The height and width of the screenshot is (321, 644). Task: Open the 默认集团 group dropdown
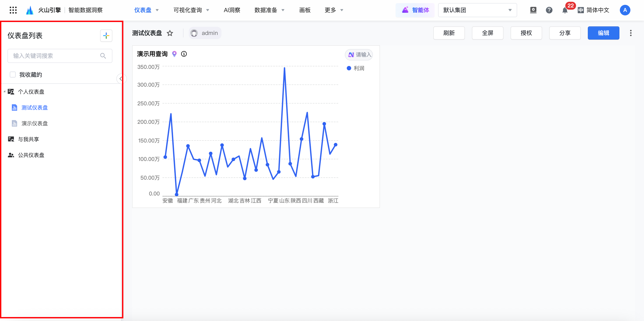[x=477, y=10]
